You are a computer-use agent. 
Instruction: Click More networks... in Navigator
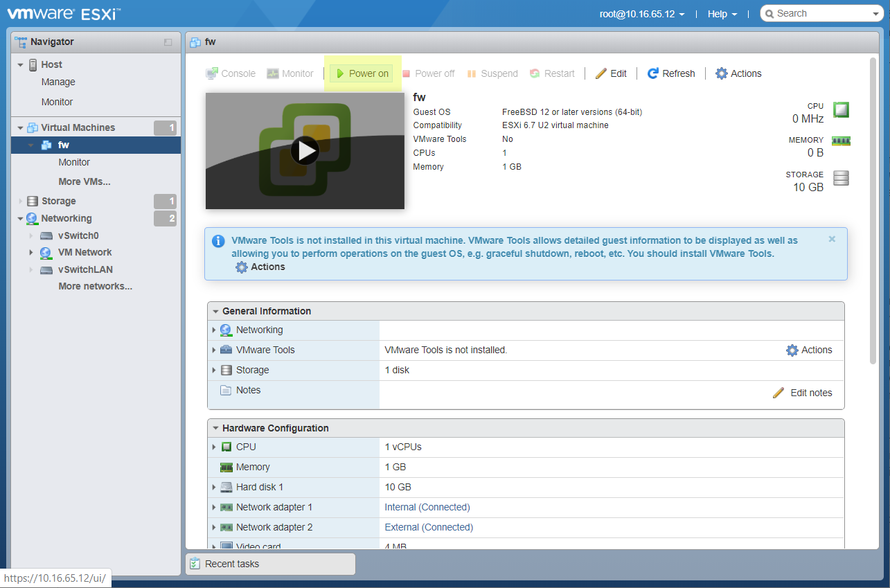tap(95, 286)
